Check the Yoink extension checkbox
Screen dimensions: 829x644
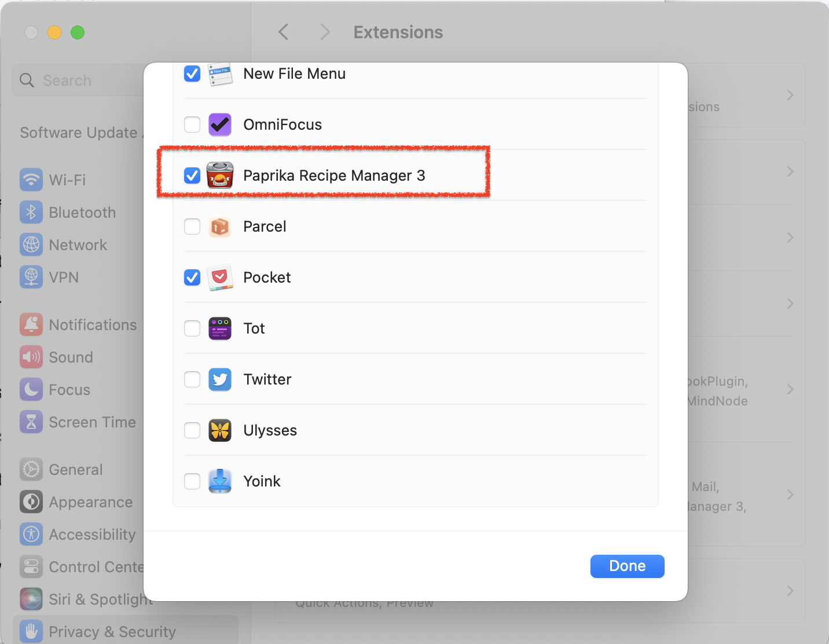(x=192, y=481)
